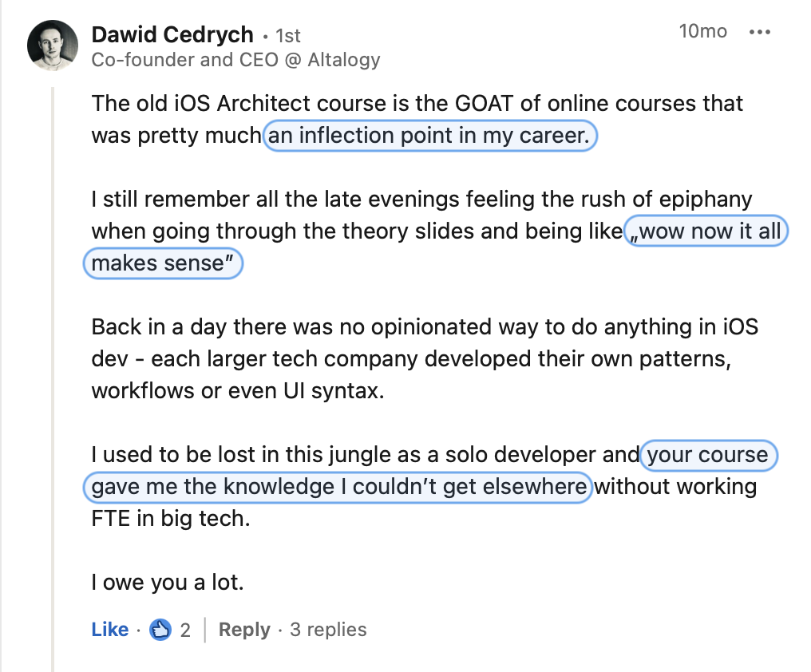Open the three-dot comment options menu
The image size is (811, 672).
(759, 32)
